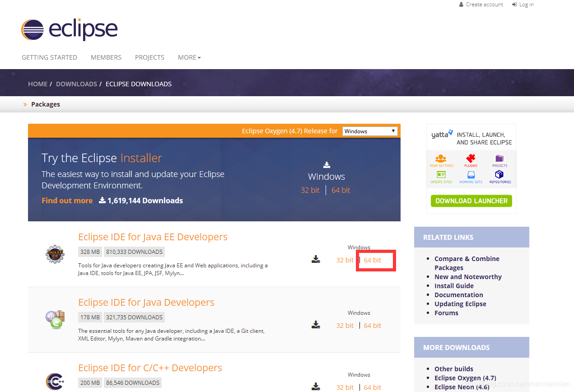
Task: Click the 64 bit link for C/C++ Developers
Action: tap(373, 387)
